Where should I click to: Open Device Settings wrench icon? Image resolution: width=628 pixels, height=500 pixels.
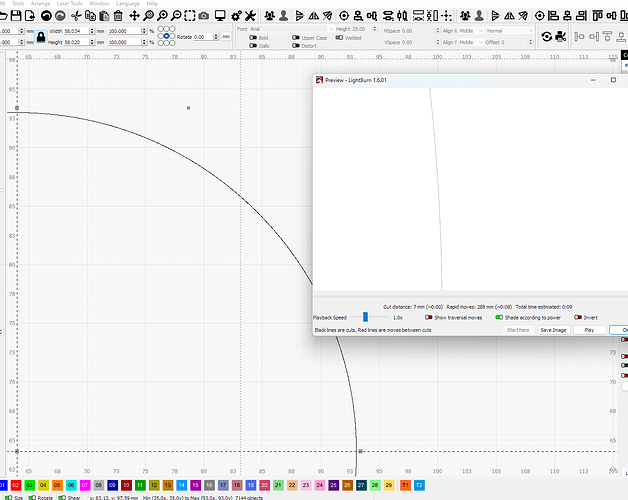coord(250,16)
